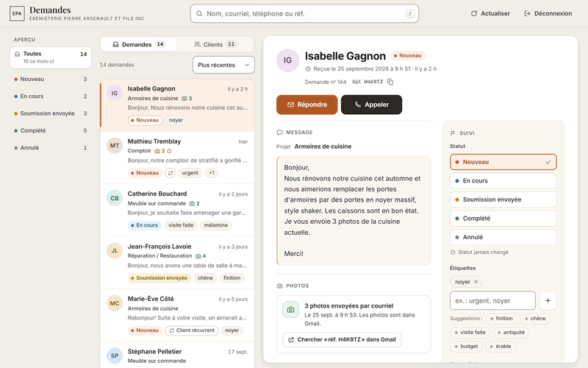The width and height of the screenshot is (588, 368).
Task: Click the photo count icon on Isabelle Gagnon's request
Action: 184,99
